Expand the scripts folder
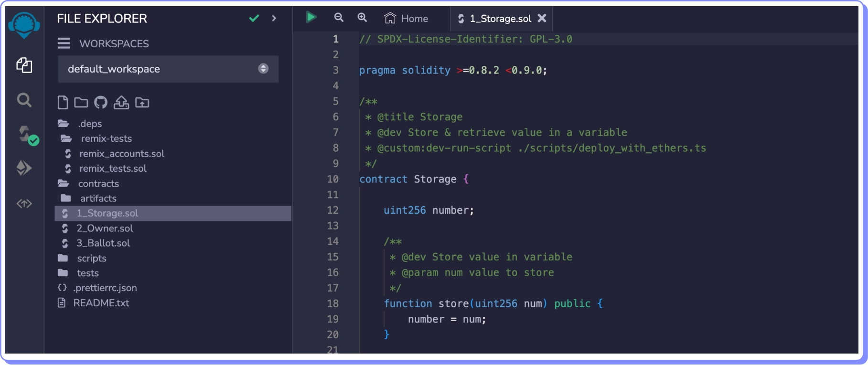This screenshot has width=868, height=365. (x=91, y=258)
